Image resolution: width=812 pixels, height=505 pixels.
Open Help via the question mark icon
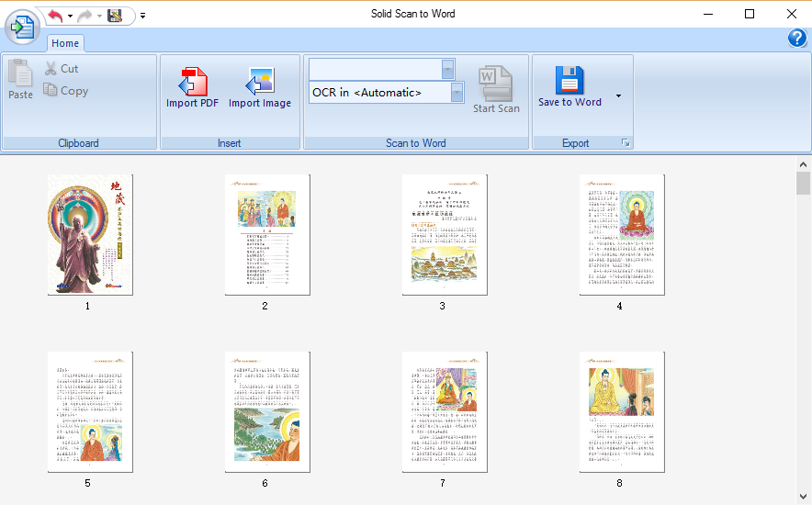coord(797,39)
